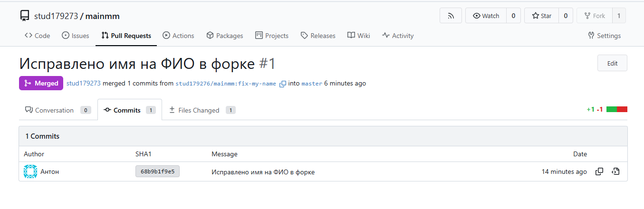Go to the Actions tab

(x=178, y=36)
